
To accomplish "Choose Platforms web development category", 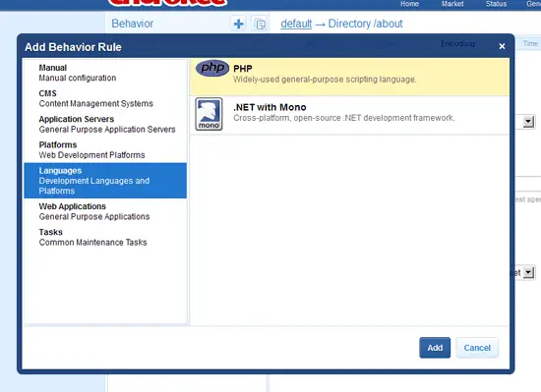I will click(x=105, y=150).
